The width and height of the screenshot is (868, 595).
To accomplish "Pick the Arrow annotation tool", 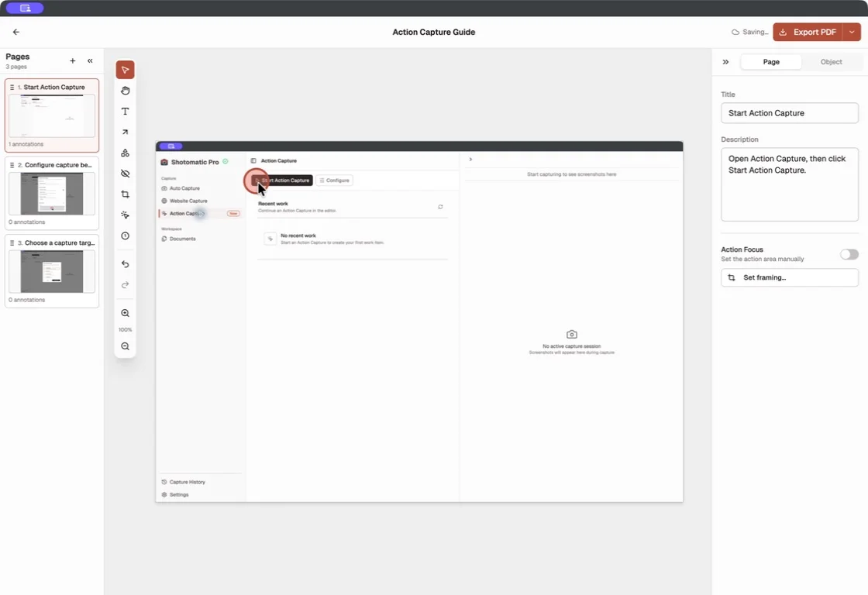I will click(x=125, y=132).
